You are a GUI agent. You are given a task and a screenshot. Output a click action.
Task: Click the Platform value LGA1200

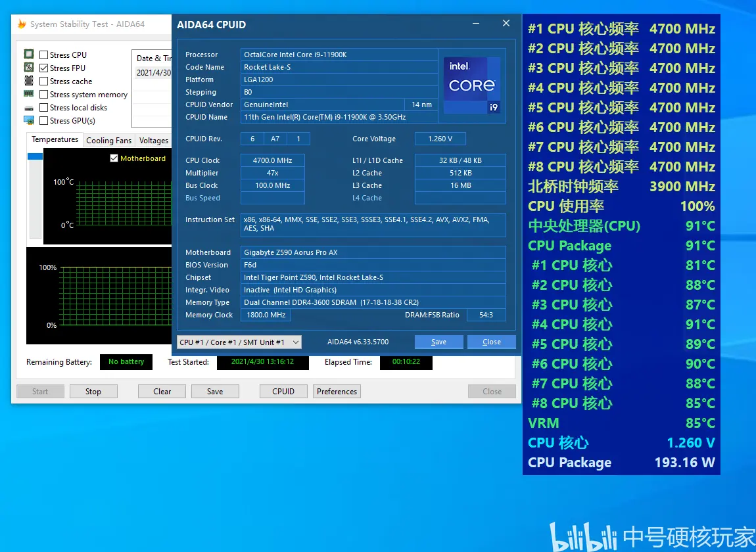tap(339, 80)
